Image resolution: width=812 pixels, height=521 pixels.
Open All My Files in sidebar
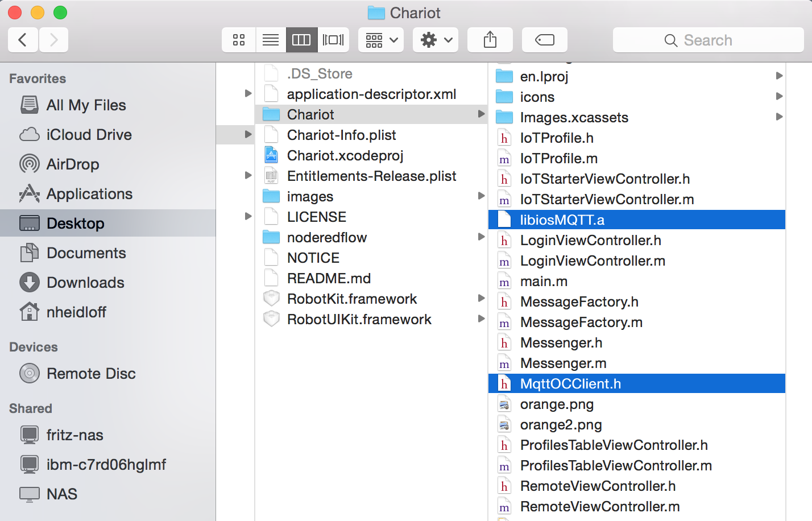click(108, 105)
